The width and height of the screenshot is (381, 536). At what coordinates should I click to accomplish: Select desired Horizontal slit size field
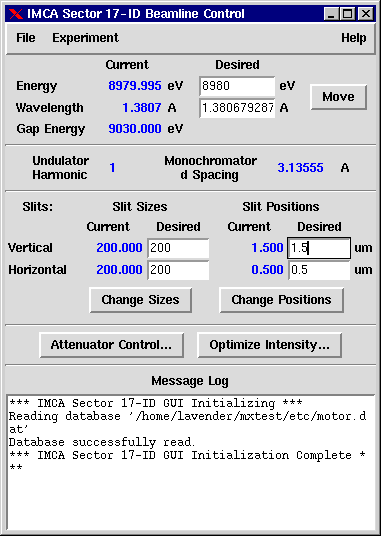pyautogui.click(x=178, y=270)
